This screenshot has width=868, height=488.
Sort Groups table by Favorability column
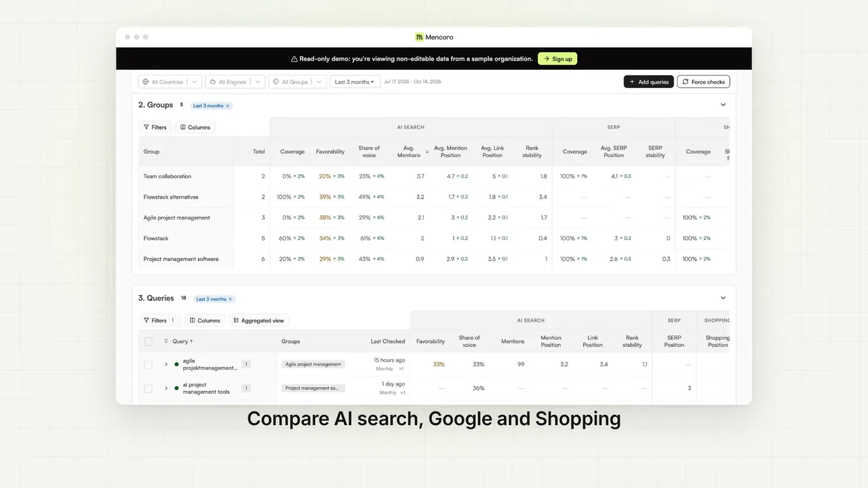[x=330, y=152]
